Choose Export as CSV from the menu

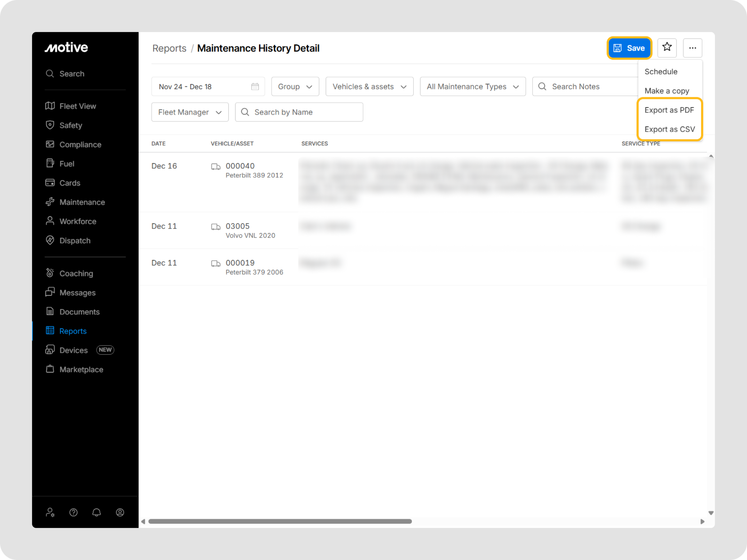pyautogui.click(x=669, y=129)
